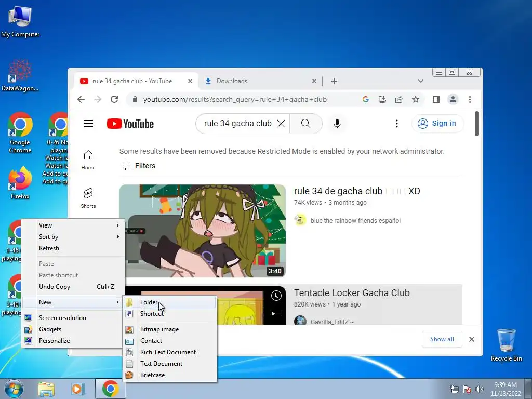Toggle Chrome side panel
532x399 pixels.
[436, 99]
